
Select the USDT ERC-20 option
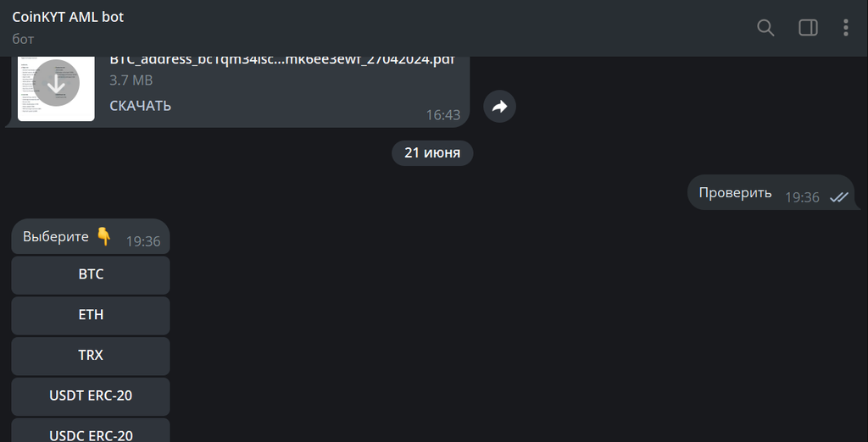[x=91, y=396]
